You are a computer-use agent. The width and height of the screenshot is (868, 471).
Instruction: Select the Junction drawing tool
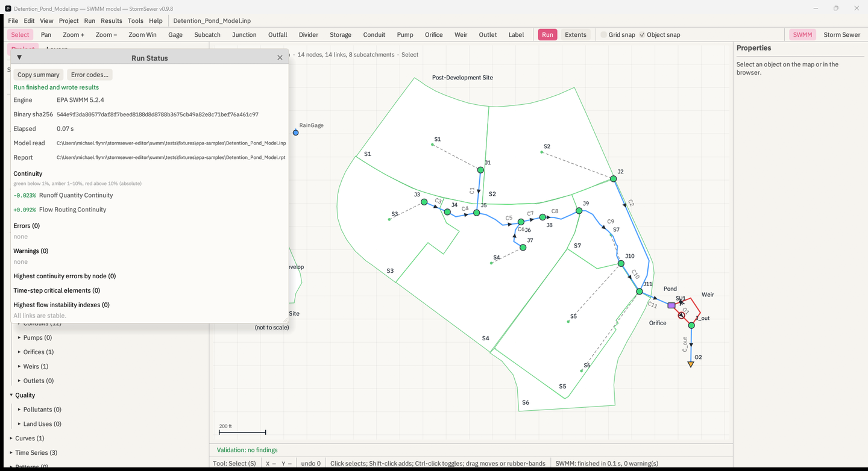point(244,35)
